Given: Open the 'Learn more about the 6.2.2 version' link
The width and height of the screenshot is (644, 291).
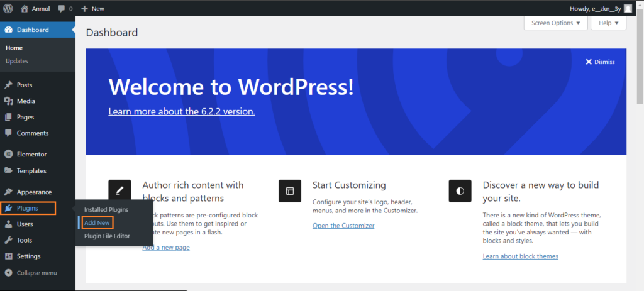Looking at the screenshot, I should (182, 111).
